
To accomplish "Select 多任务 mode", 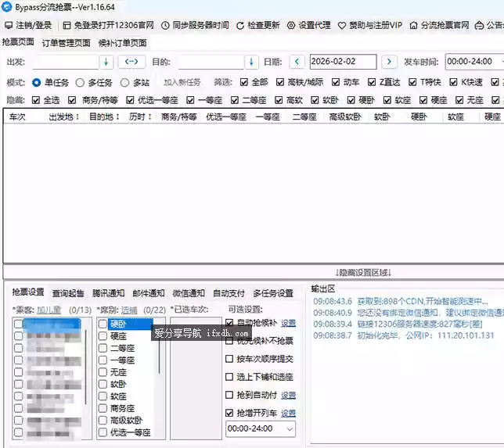I will click(x=80, y=83).
